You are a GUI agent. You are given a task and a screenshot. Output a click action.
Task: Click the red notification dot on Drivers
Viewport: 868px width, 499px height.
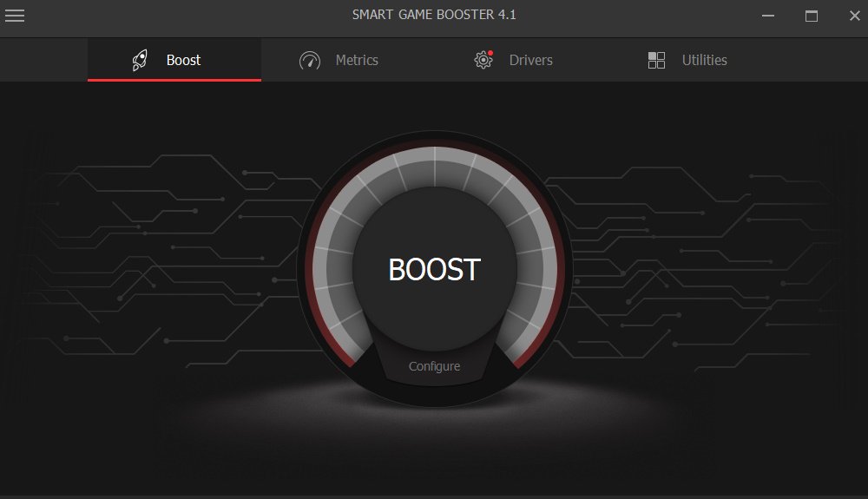click(x=490, y=53)
